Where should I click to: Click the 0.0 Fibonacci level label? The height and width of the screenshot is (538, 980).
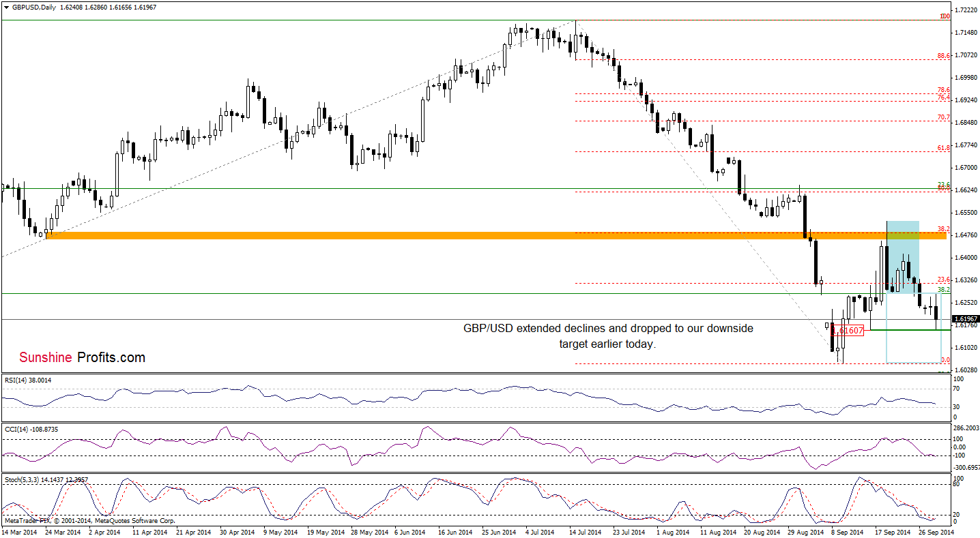[x=945, y=360]
